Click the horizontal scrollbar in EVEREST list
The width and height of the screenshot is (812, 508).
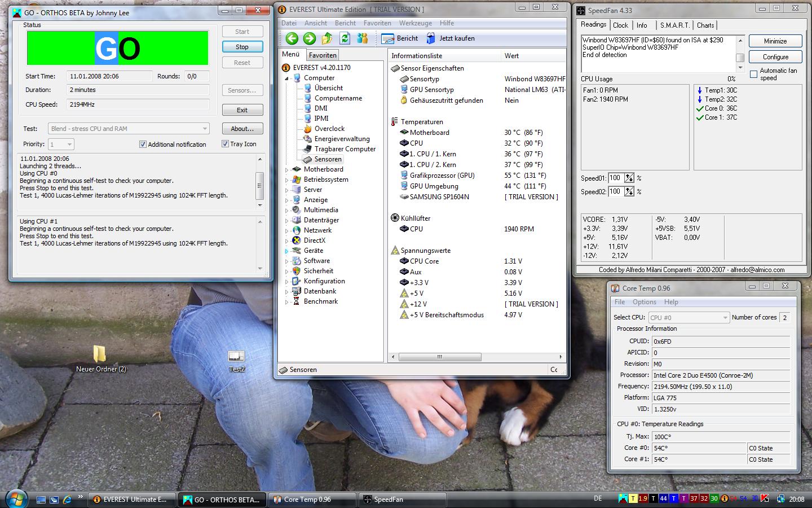tap(439, 357)
